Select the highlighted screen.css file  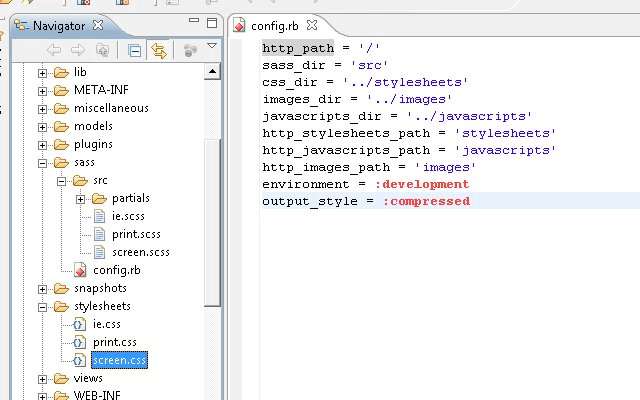(x=119, y=360)
